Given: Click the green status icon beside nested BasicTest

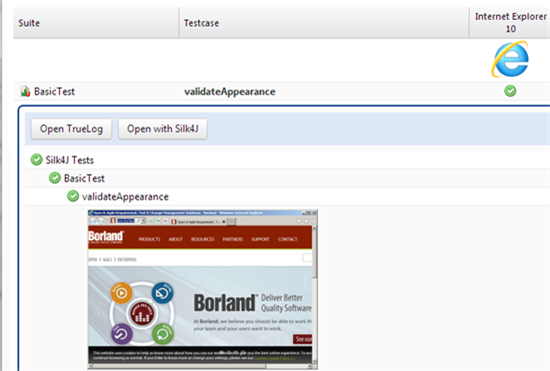Looking at the screenshot, I should pyautogui.click(x=55, y=178).
